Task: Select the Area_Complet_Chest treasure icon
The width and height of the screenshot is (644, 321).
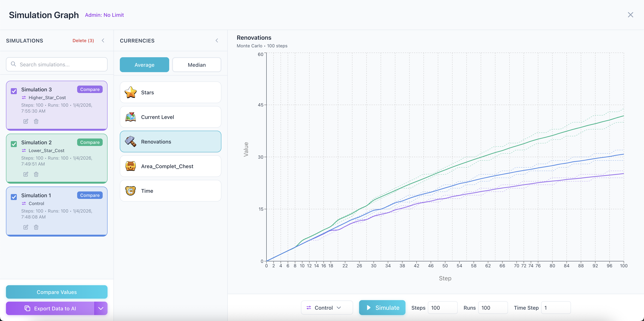Action: [130, 166]
